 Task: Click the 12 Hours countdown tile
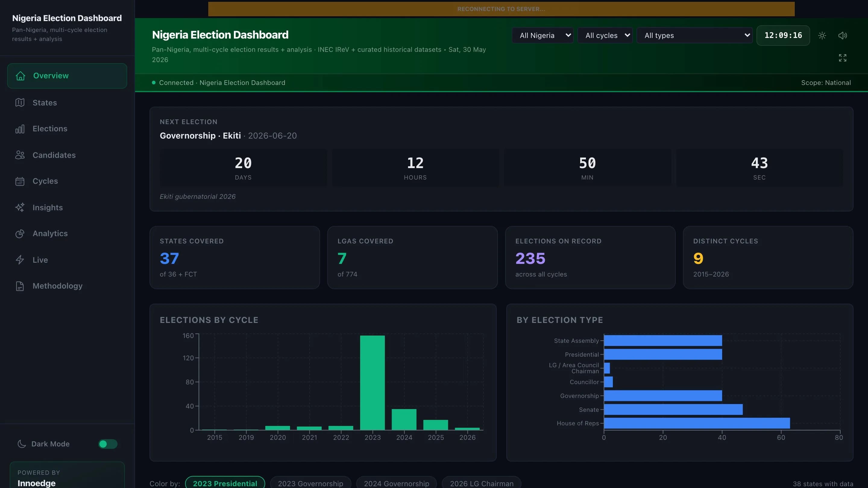coord(415,168)
